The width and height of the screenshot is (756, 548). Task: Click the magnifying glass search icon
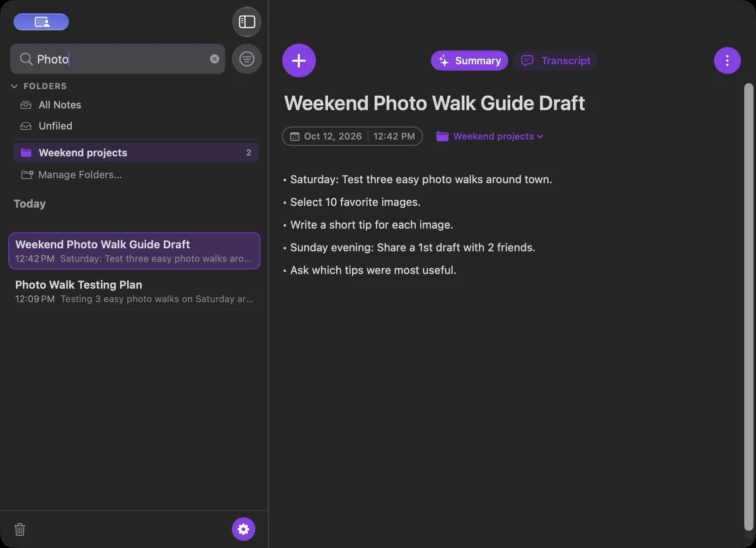coord(26,59)
